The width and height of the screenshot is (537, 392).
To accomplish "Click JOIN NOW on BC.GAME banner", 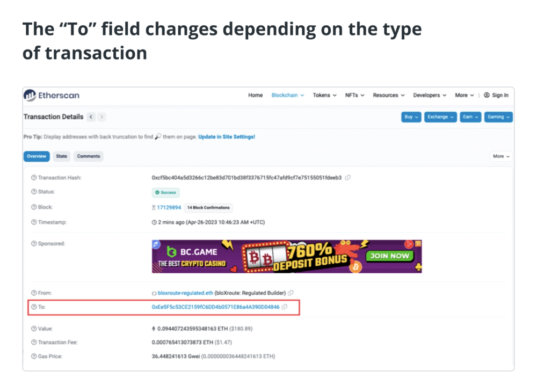I will click(390, 256).
